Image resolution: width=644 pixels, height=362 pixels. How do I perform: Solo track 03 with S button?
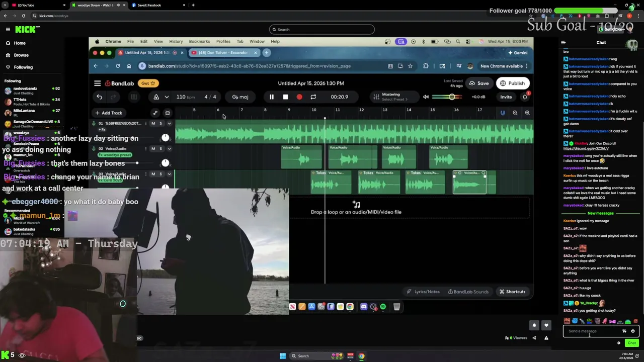tap(161, 174)
